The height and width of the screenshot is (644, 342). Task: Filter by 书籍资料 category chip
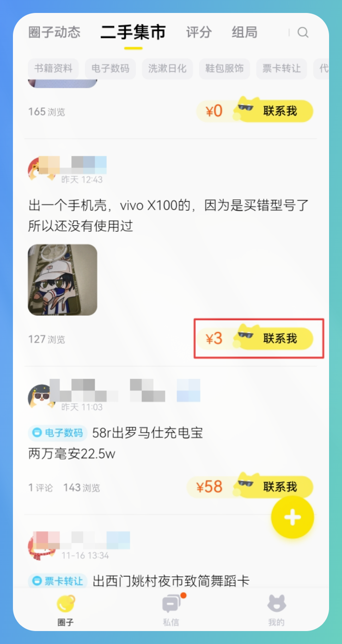click(53, 68)
